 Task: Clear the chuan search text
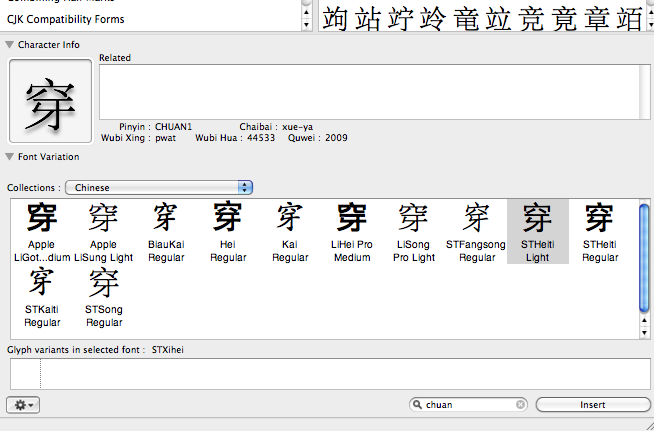click(x=520, y=405)
